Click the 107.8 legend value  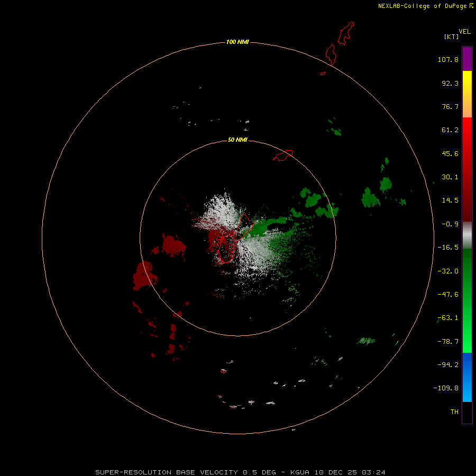(x=448, y=59)
